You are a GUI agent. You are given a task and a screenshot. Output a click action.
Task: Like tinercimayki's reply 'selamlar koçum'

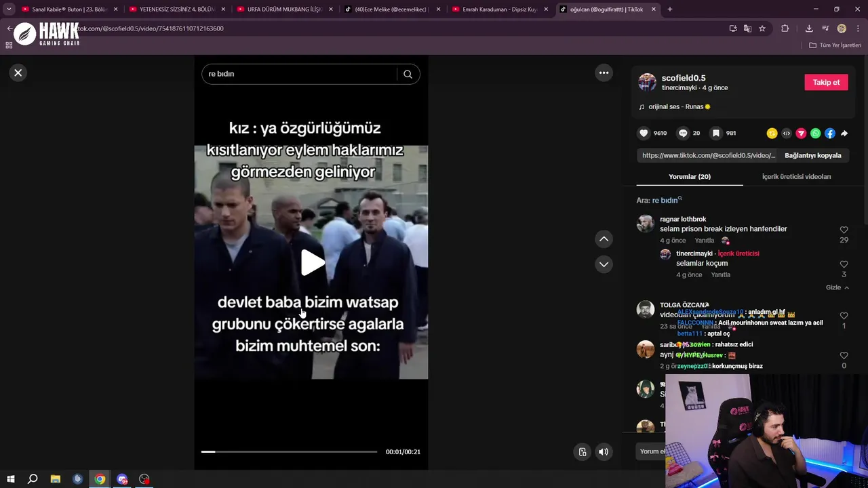[x=844, y=264]
